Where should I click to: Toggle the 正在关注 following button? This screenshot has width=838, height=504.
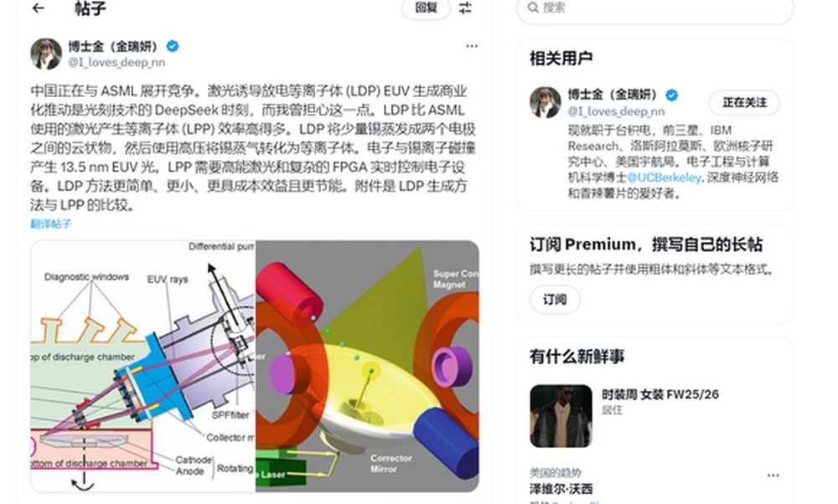coord(744,102)
